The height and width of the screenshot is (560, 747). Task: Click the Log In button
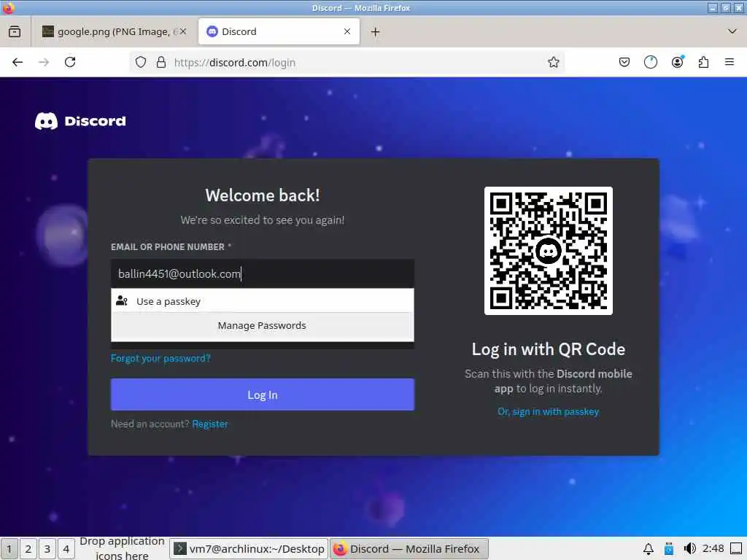coord(263,394)
